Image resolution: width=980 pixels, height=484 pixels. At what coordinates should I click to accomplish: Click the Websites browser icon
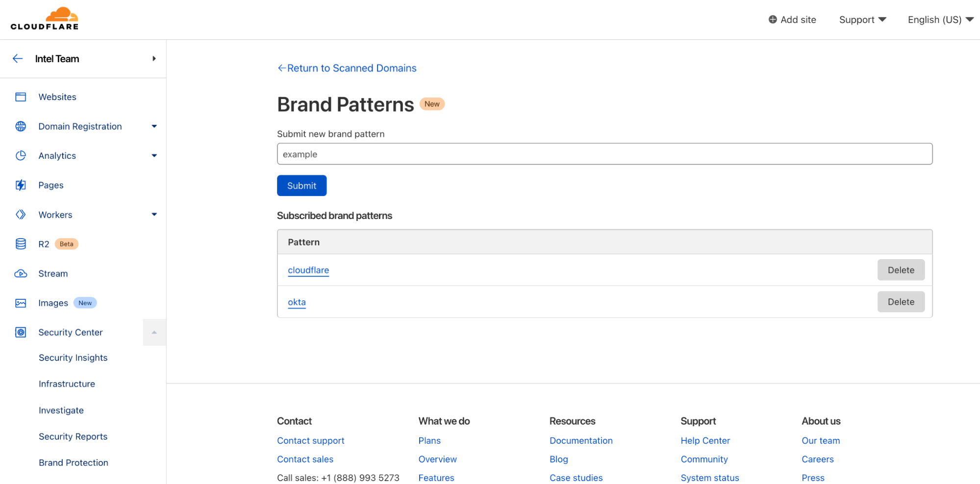(21, 97)
